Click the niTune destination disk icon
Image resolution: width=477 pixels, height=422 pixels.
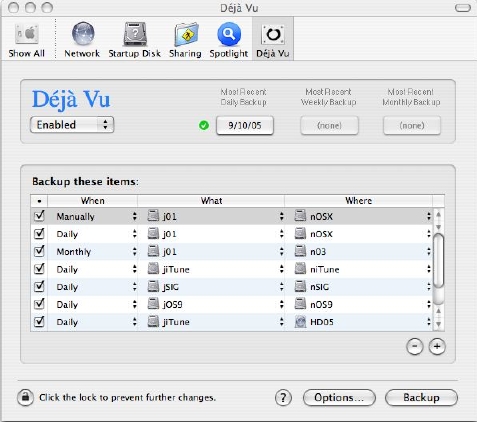click(x=300, y=269)
